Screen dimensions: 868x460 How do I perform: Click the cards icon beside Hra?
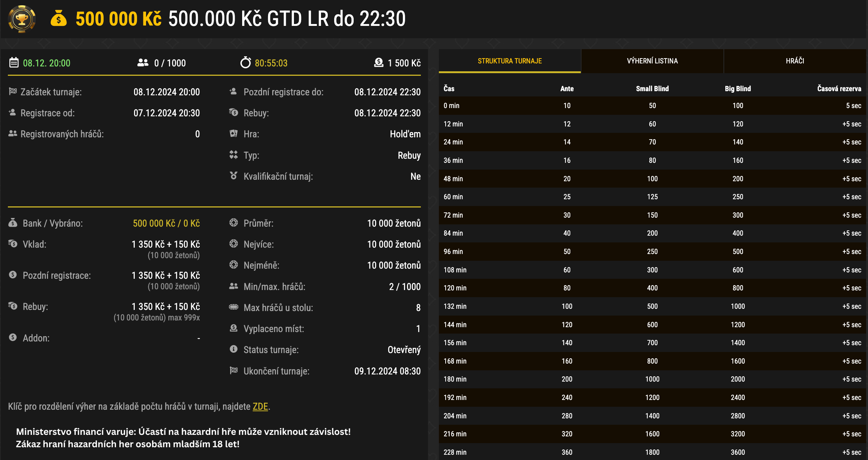pyautogui.click(x=234, y=133)
